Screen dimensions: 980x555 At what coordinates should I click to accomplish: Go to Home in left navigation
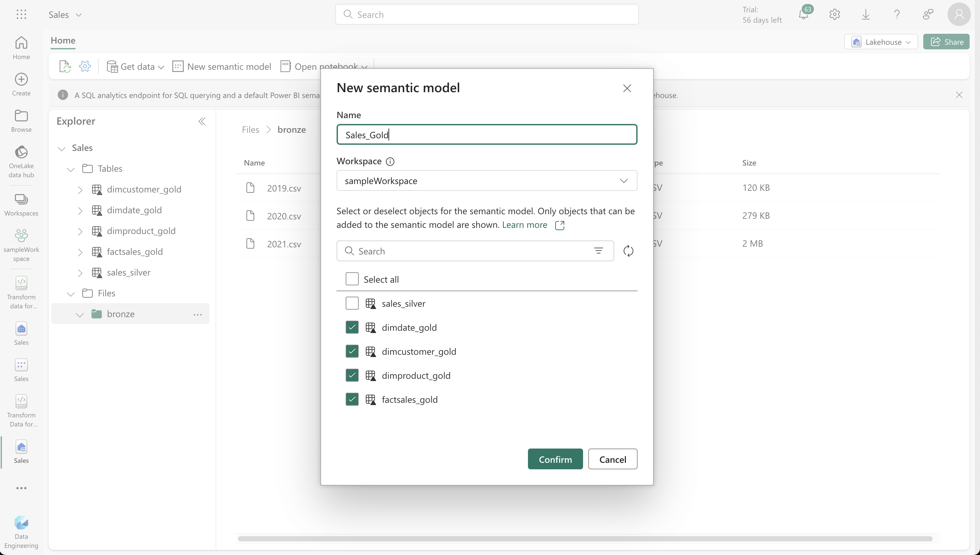pos(21,48)
